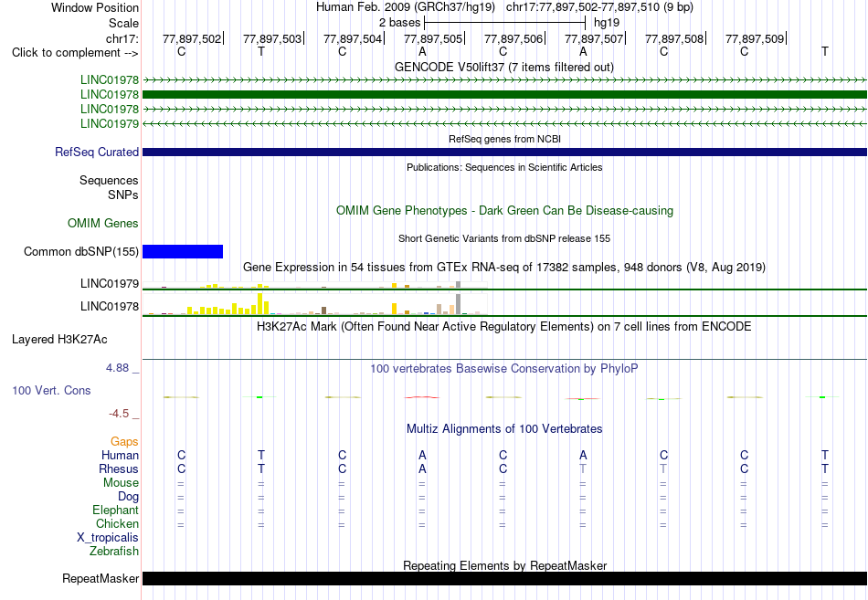Image resolution: width=868 pixels, height=600 pixels.
Task: Click the Scale track label
Action: [123, 23]
